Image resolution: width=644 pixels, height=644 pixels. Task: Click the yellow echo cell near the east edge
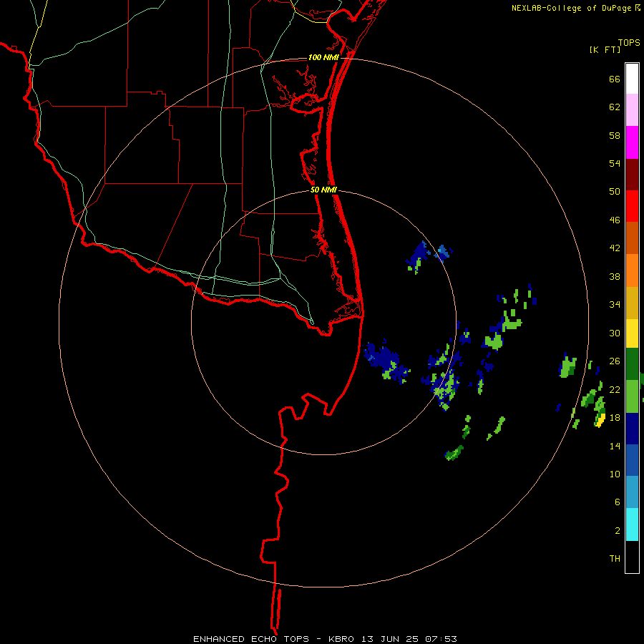coord(600,421)
